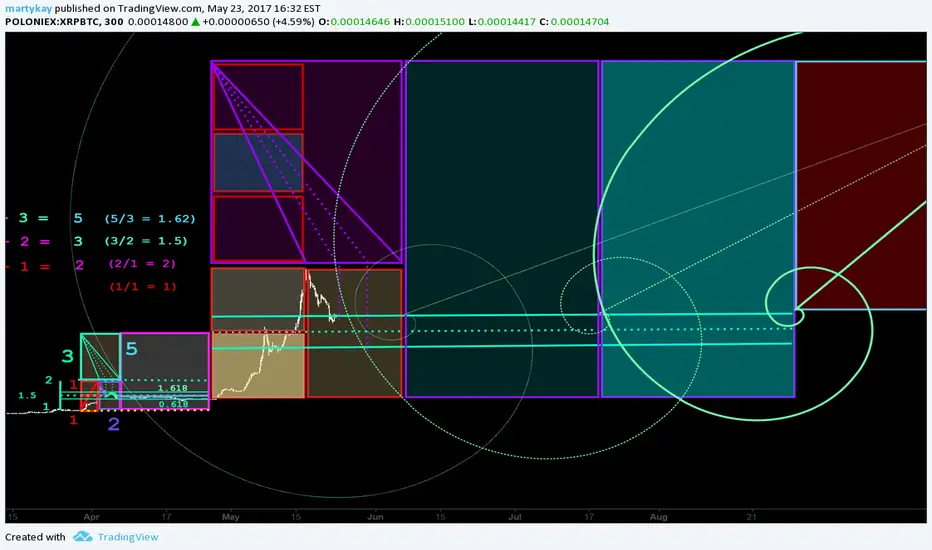932x550 pixels.
Task: Select the 'Created with' caption text
Action: (x=35, y=537)
